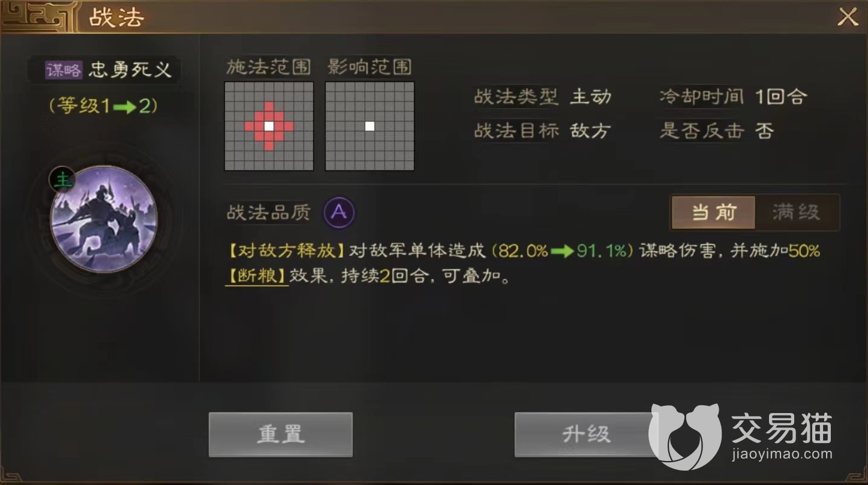Click white center cell in 施法范围 grid

tap(269, 126)
